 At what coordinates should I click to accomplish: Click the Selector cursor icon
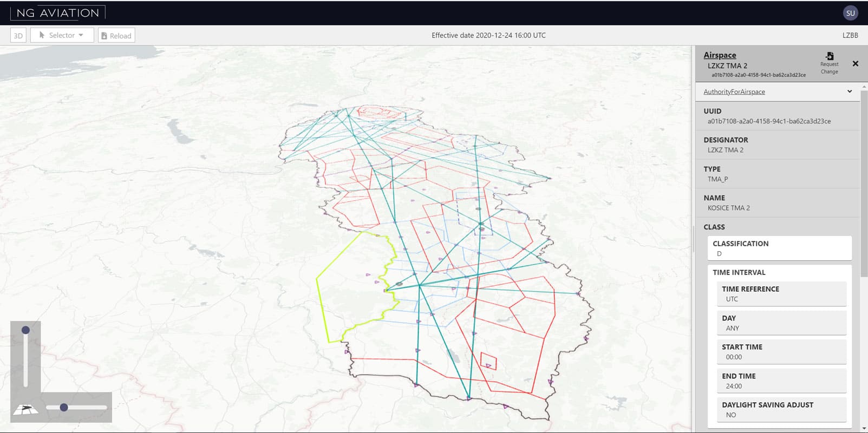pyautogui.click(x=42, y=35)
